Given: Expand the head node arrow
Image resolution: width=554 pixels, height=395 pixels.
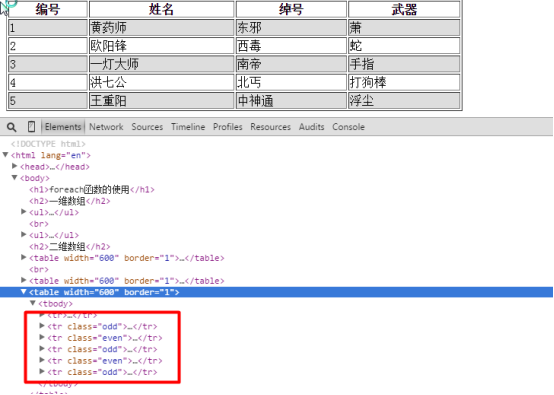Looking at the screenshot, I should point(14,166).
